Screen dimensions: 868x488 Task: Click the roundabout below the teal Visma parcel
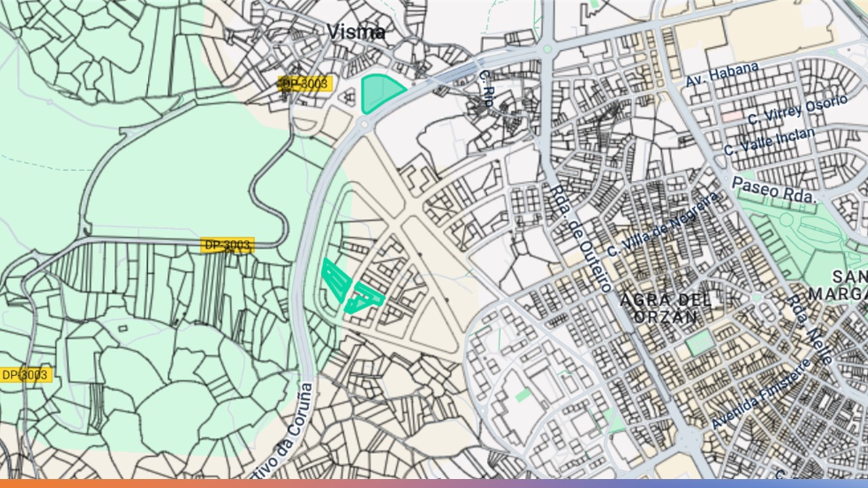364,123
